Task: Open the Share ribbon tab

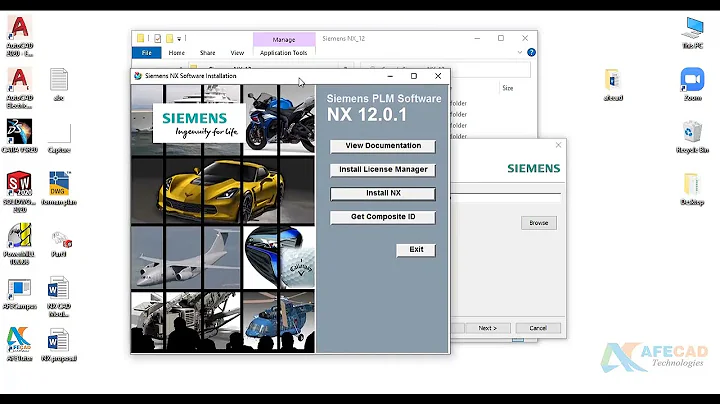Action: coord(208,53)
